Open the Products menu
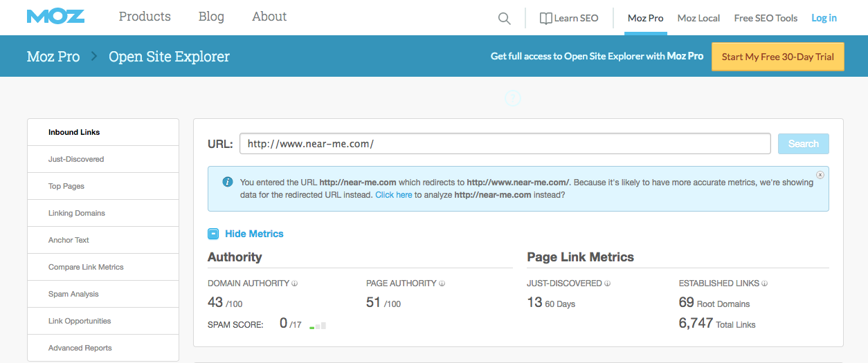This screenshot has width=868, height=363. pos(145,17)
